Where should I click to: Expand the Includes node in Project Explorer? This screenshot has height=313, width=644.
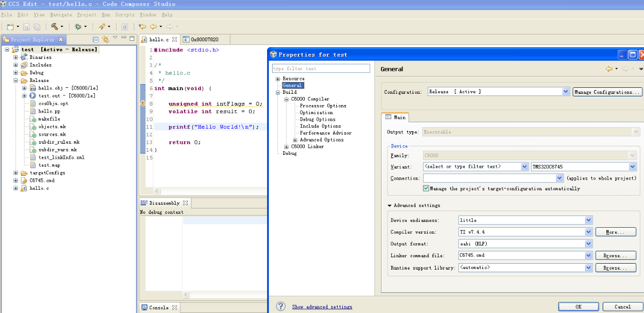pyautogui.click(x=16, y=65)
